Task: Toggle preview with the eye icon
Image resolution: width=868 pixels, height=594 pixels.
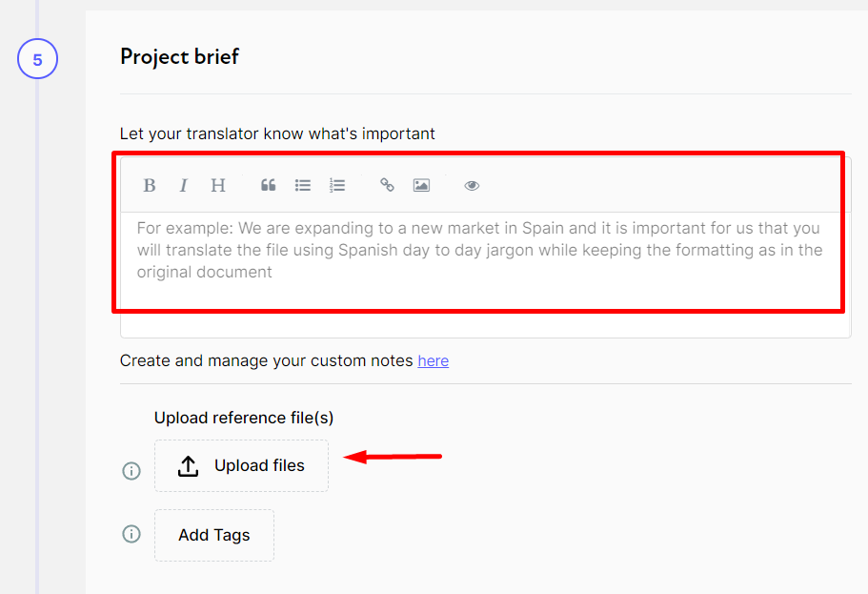Action: tap(472, 185)
